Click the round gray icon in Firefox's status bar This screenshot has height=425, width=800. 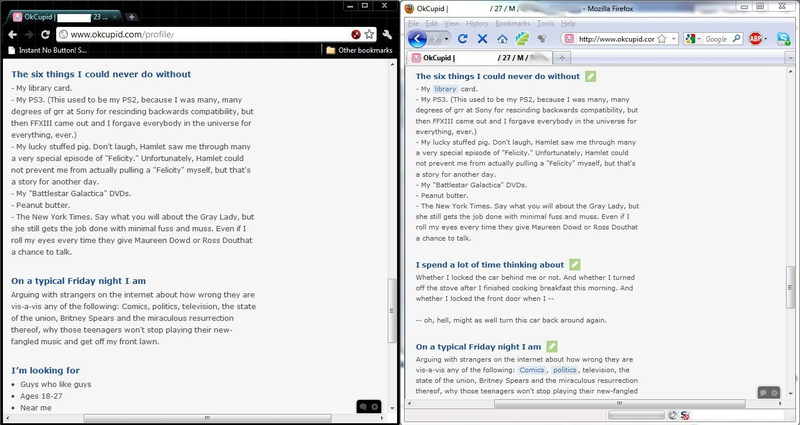672,415
